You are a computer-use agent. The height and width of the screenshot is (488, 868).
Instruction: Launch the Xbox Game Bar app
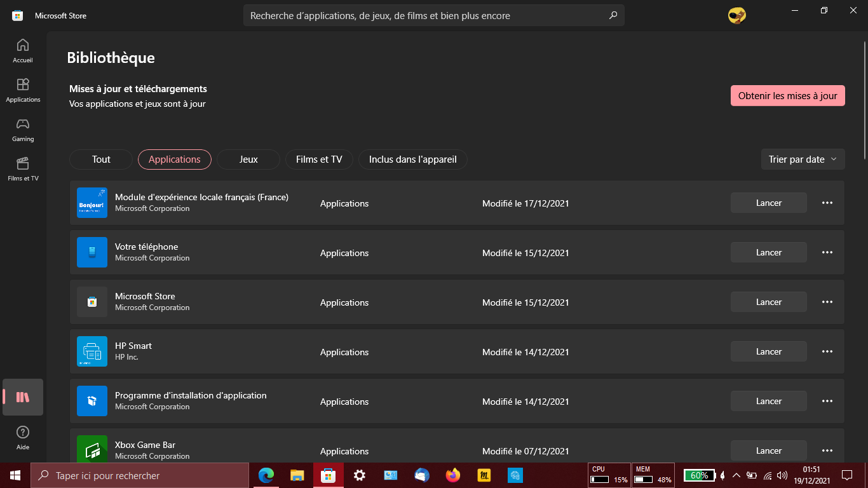click(x=768, y=451)
